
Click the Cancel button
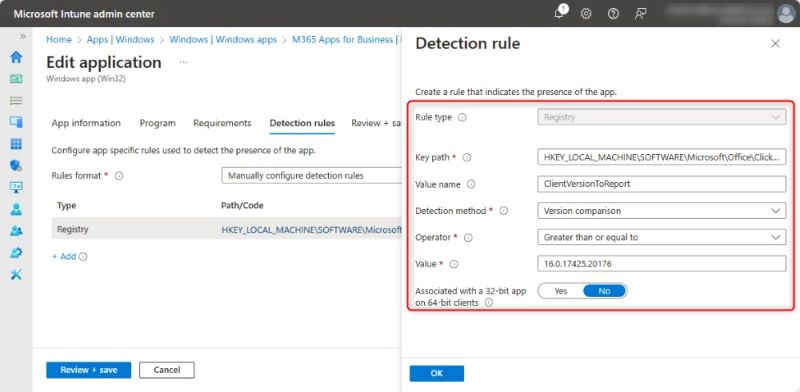pyautogui.click(x=167, y=370)
